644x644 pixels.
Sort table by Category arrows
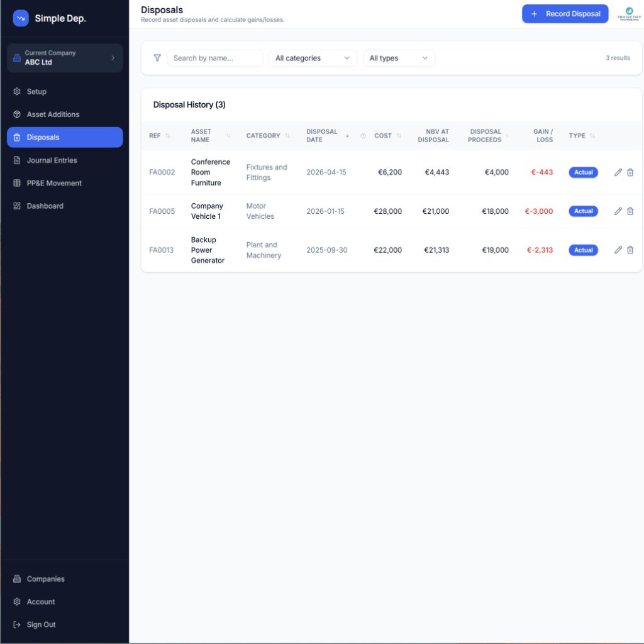coord(287,136)
